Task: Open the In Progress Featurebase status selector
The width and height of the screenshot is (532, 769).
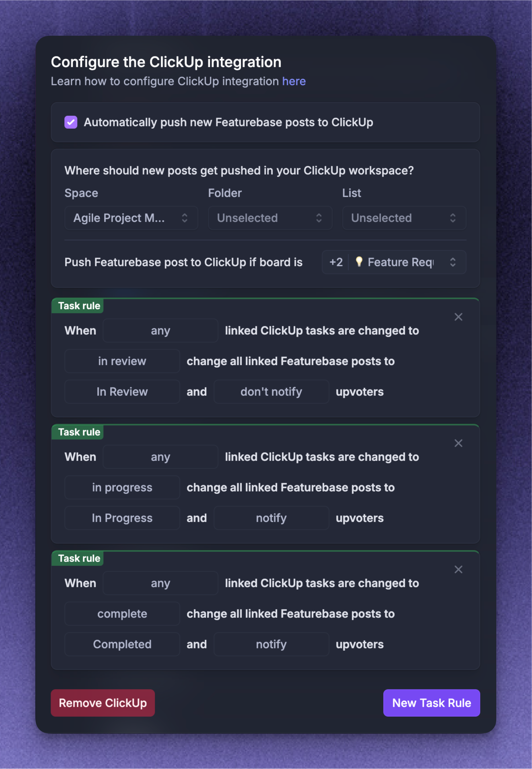Action: [122, 518]
